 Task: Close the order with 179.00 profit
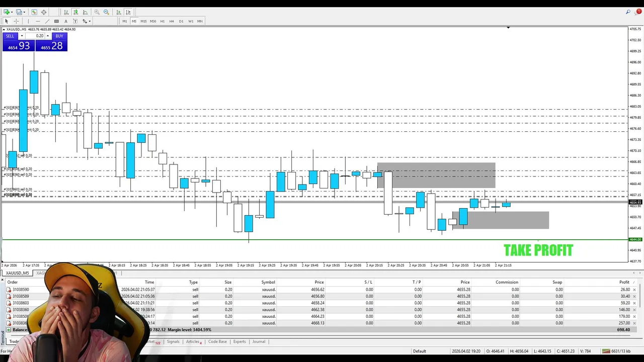click(x=634, y=316)
